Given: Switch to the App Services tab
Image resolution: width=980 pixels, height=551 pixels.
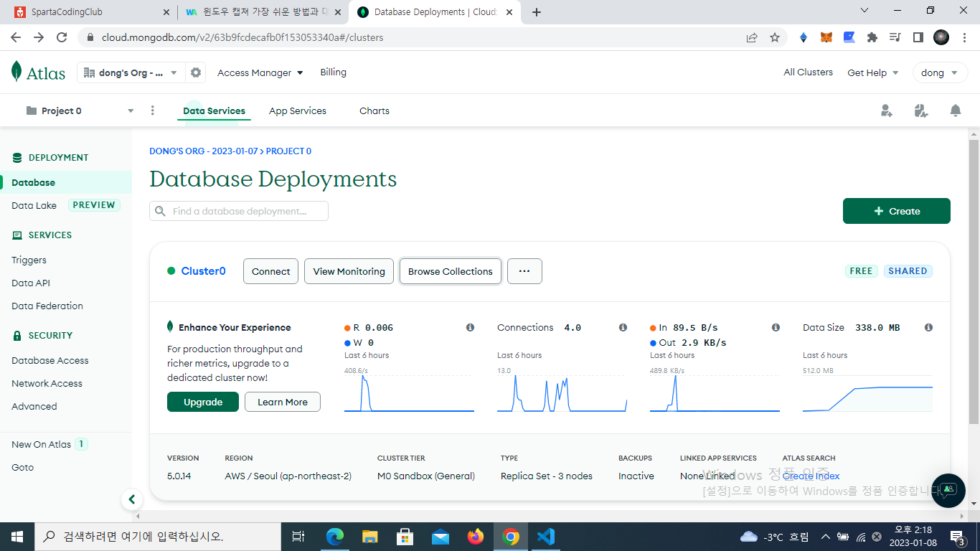Looking at the screenshot, I should coord(298,111).
